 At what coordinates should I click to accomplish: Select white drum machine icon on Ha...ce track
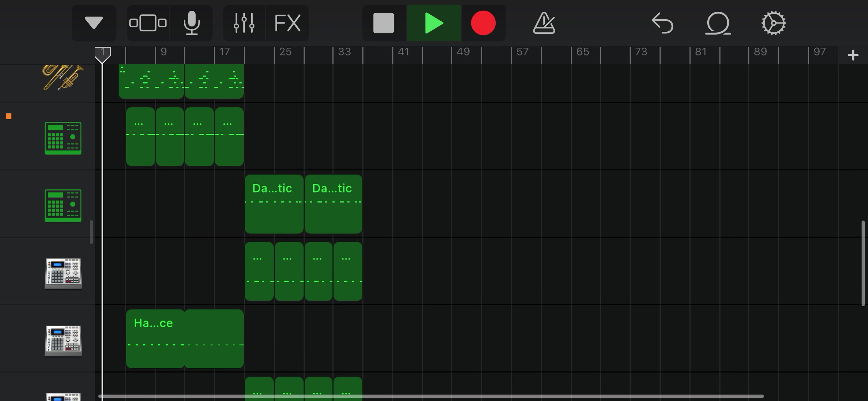63,340
